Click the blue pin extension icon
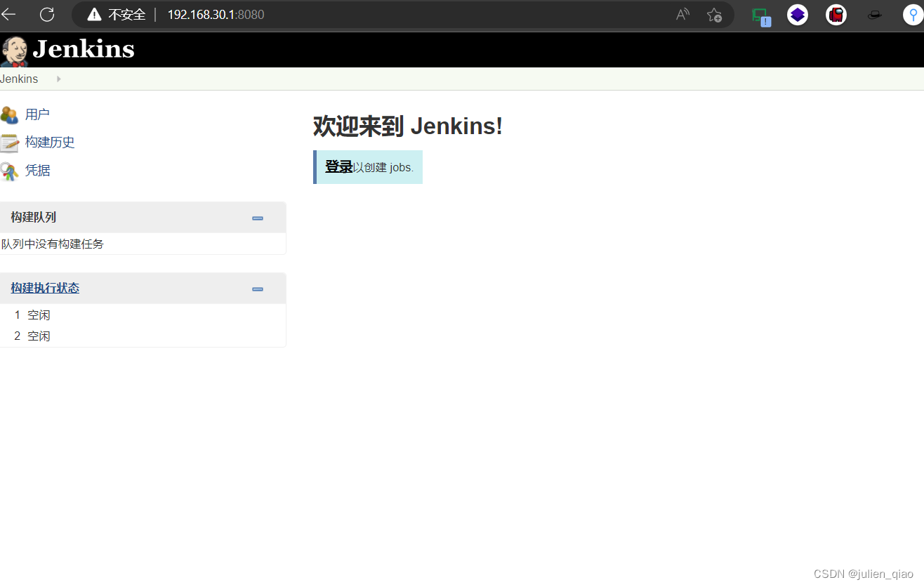 pyautogui.click(x=913, y=15)
